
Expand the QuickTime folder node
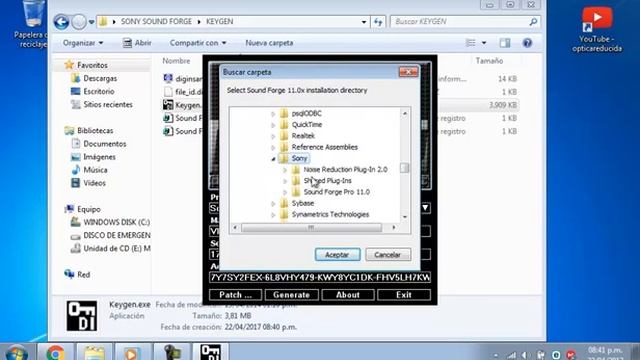273,125
